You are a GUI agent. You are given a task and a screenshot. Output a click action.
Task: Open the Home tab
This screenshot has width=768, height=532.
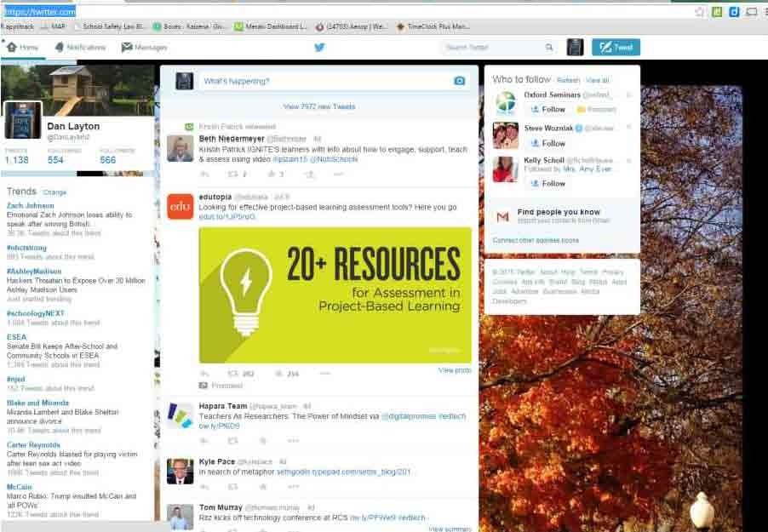22,48
